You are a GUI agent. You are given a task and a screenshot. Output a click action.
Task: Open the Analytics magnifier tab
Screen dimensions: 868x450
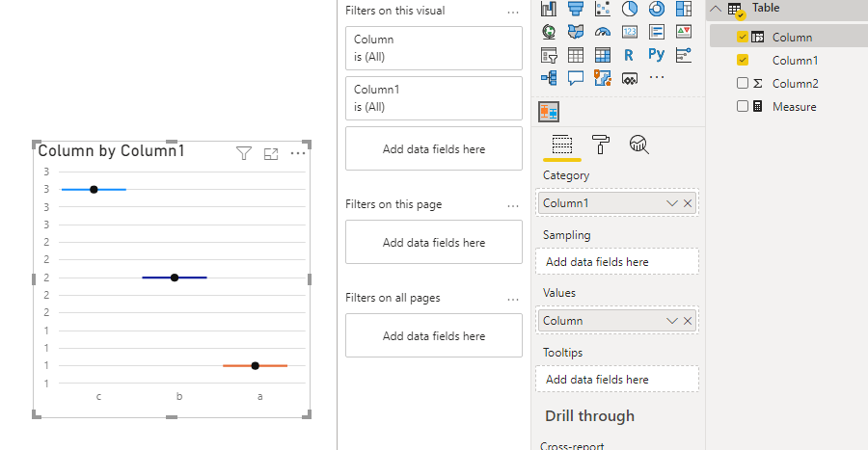[638, 145]
